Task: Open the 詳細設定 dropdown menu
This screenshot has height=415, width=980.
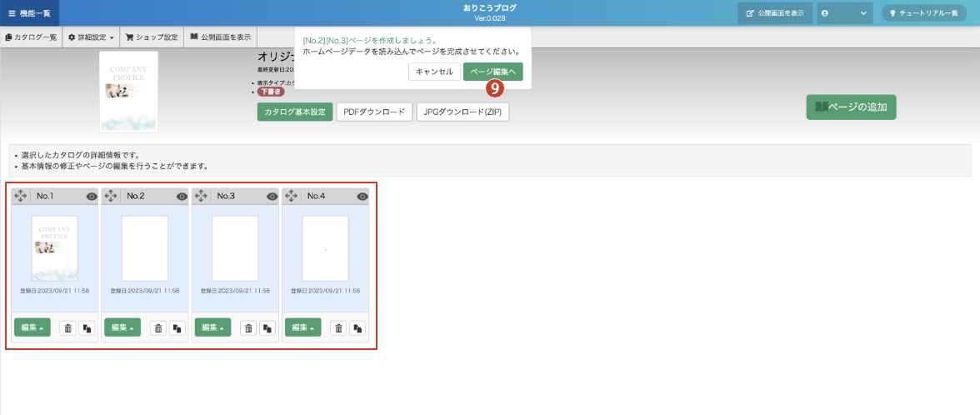Action: point(91,37)
